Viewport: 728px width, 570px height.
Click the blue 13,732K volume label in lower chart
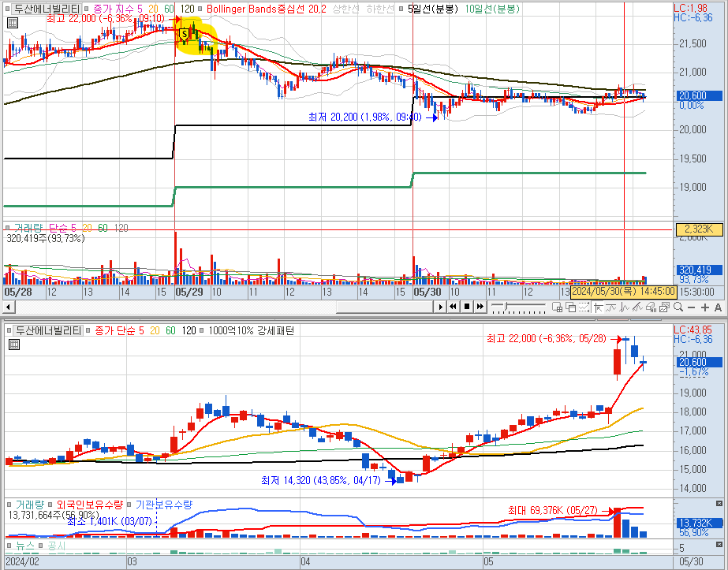point(698,523)
